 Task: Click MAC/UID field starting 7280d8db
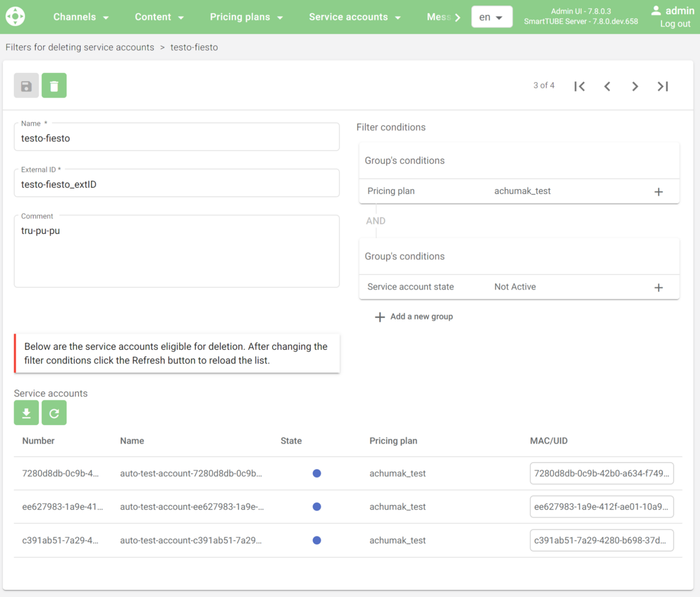(601, 473)
